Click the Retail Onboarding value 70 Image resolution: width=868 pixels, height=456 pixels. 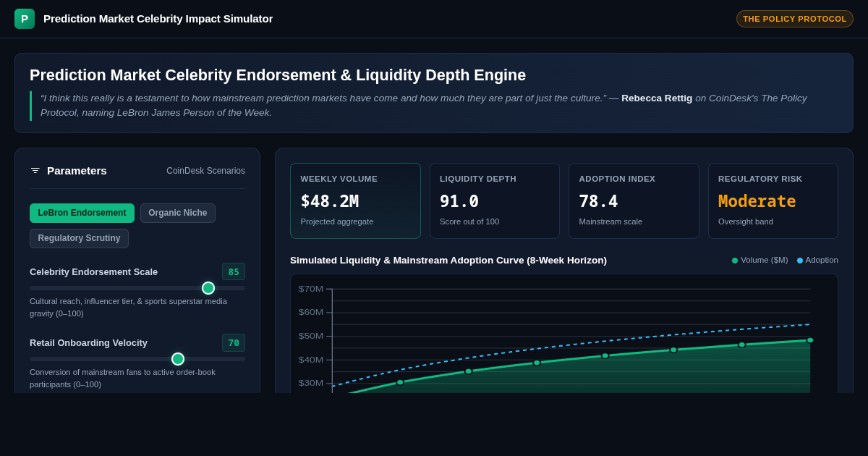(x=234, y=342)
